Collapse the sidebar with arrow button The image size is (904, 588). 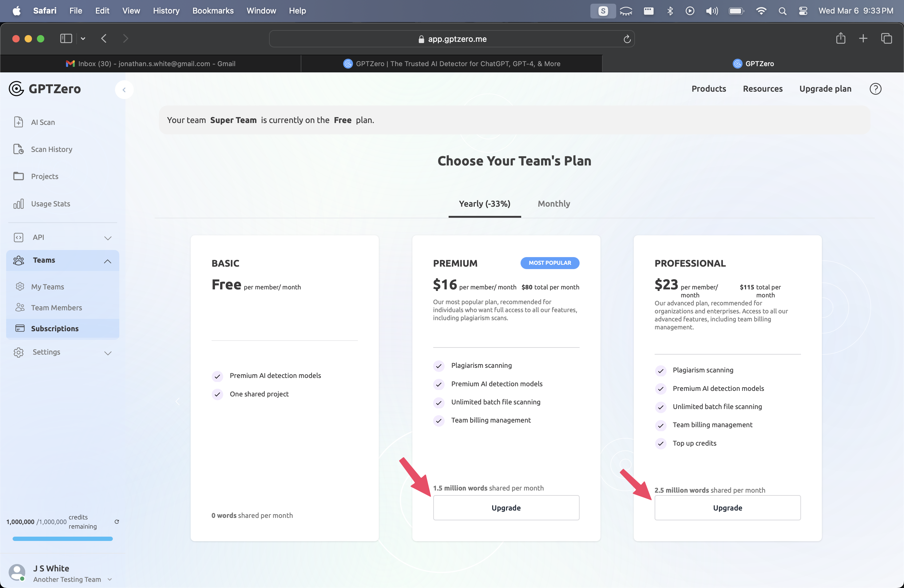[x=124, y=89]
